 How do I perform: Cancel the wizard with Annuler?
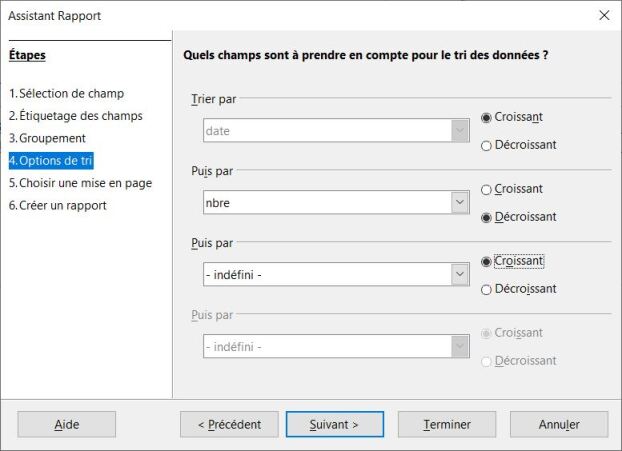[x=559, y=424]
